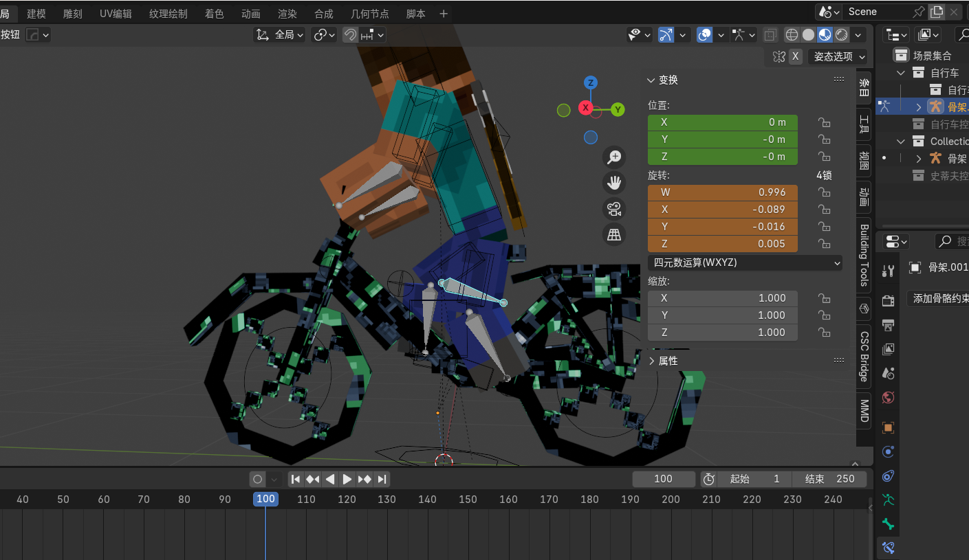Toggle lock on position X
Screen dimensions: 969x560
coord(824,122)
